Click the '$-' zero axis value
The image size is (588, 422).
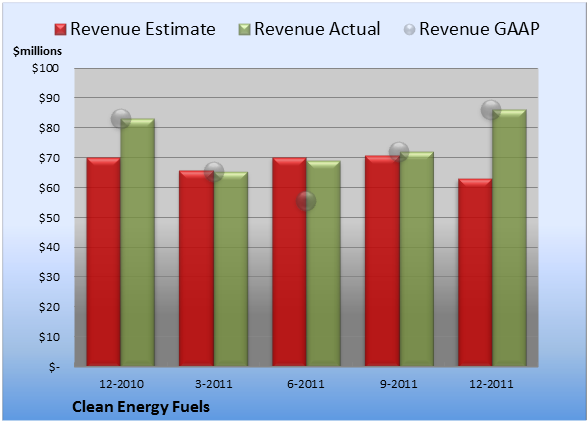point(54,367)
